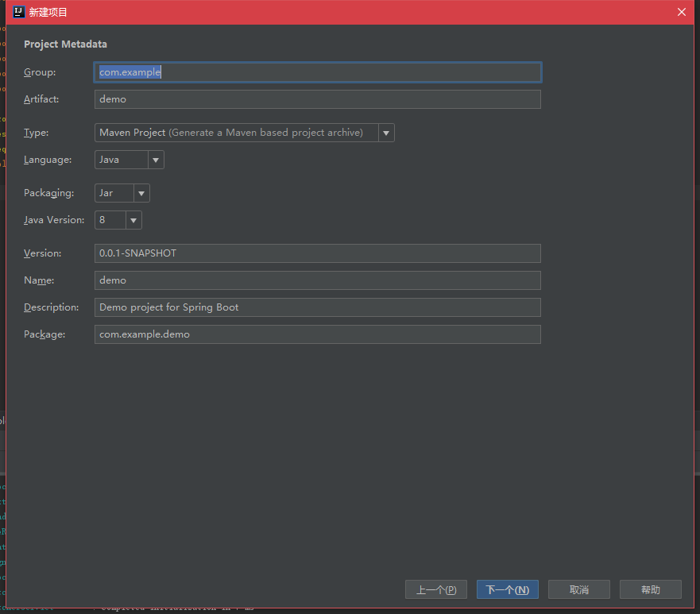The width and height of the screenshot is (700, 614).
Task: Click the Artifact: label
Action: point(41,99)
